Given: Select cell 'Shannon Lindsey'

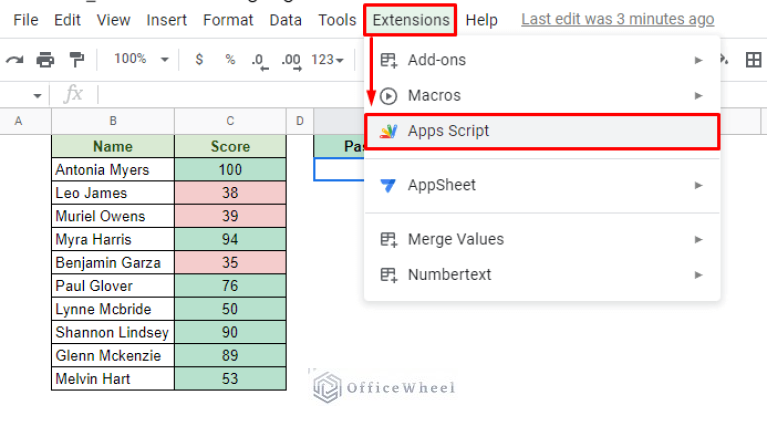Looking at the screenshot, I should point(113,332).
